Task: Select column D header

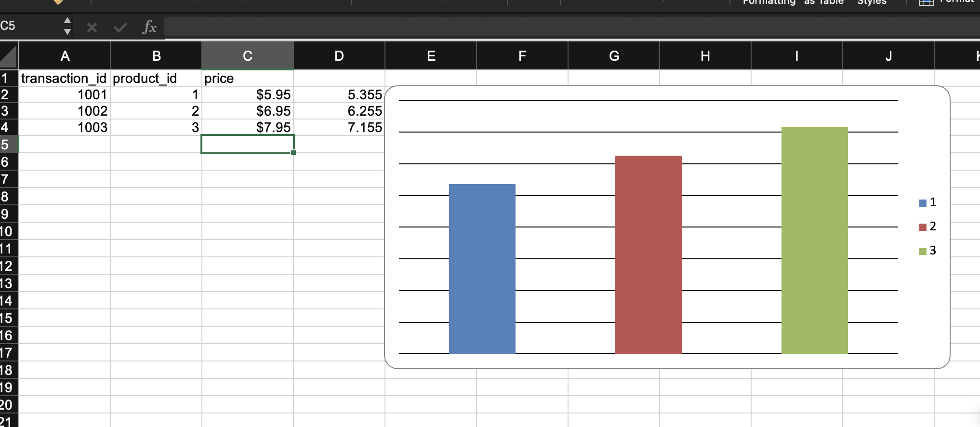Action: point(339,56)
